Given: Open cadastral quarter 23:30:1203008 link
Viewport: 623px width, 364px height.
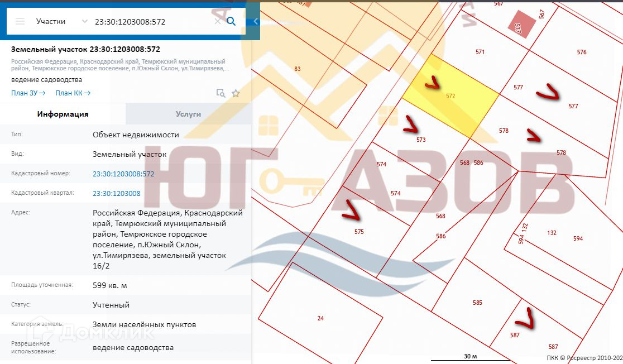Looking at the screenshot, I should coord(117,194).
